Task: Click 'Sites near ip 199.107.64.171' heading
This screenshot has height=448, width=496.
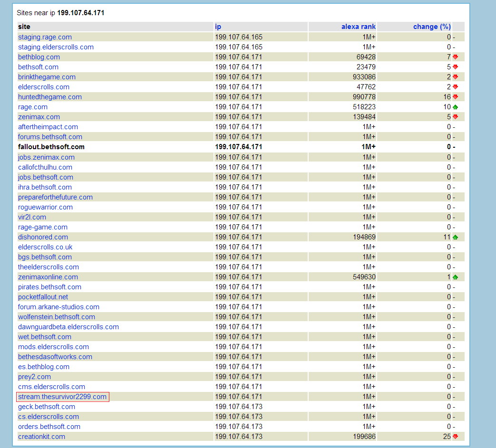Action: (60, 13)
